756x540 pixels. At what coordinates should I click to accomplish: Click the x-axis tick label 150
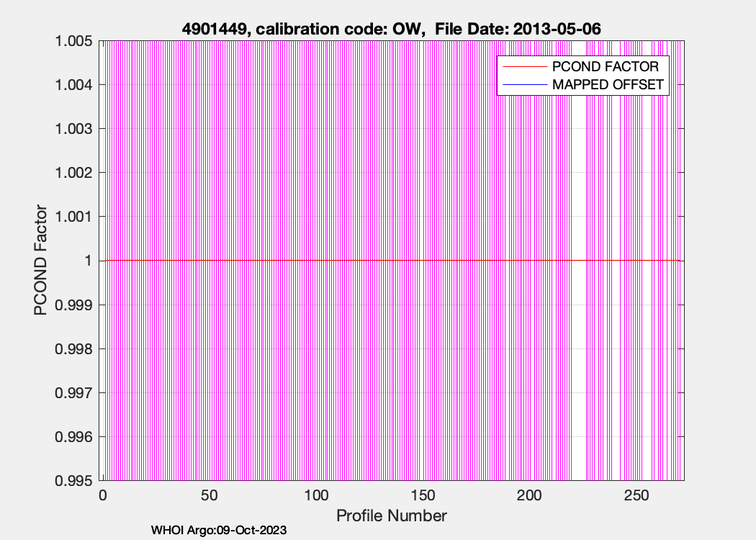pos(423,496)
